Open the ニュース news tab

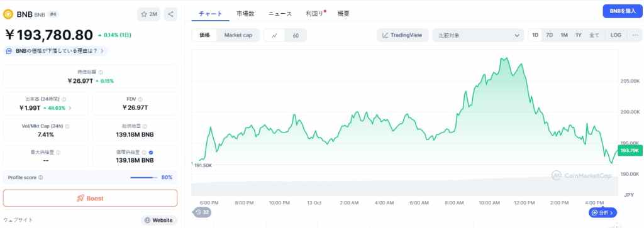[x=280, y=14]
